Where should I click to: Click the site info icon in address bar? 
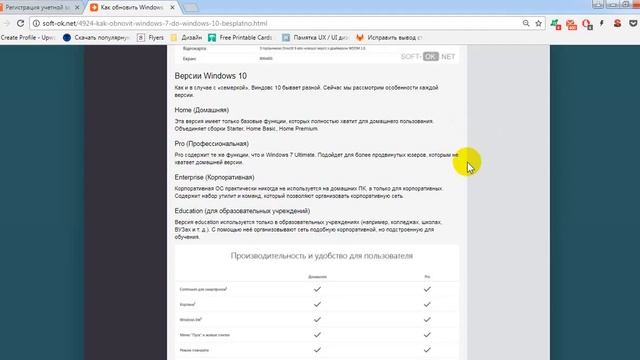point(36,23)
